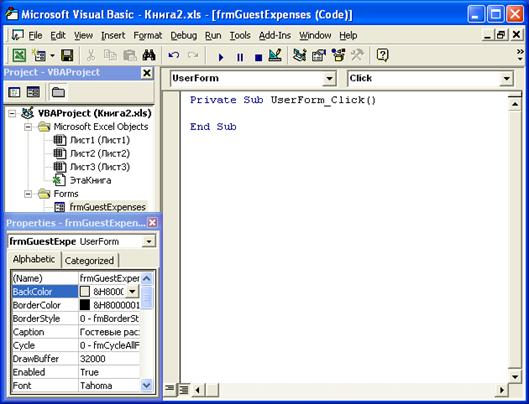Click the BorderColor black swatch
Viewport: 529px width, 404px height.
pos(85,305)
